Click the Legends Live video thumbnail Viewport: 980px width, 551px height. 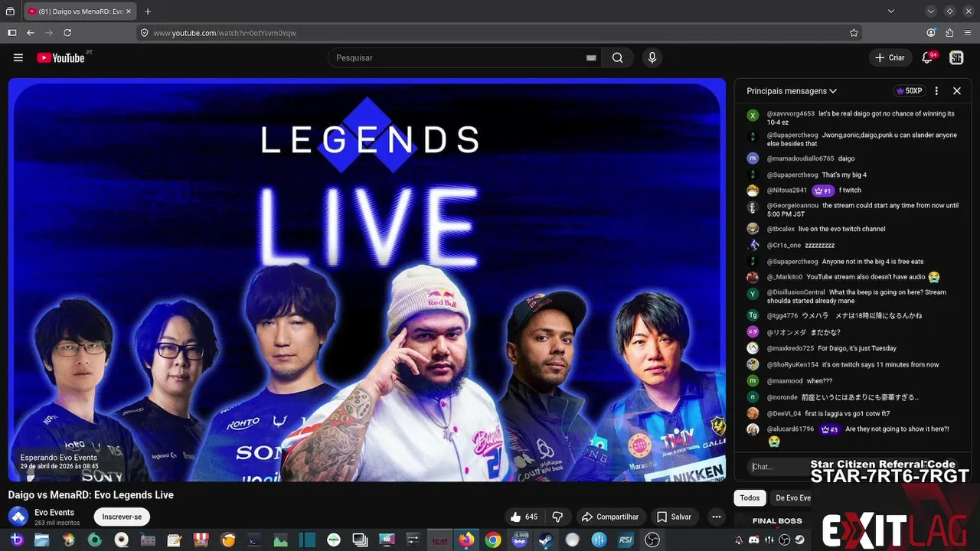tap(367, 280)
